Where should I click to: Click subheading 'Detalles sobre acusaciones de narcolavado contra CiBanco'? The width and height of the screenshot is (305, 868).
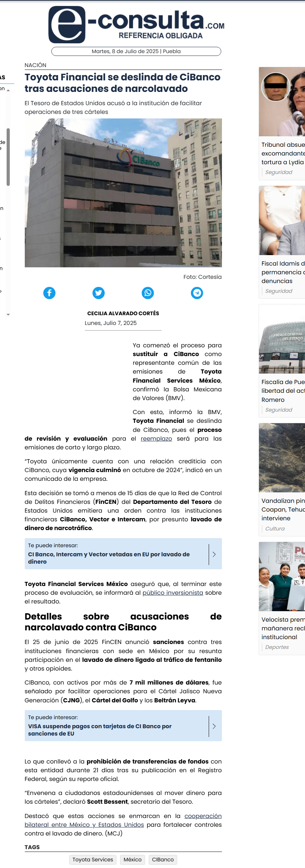tap(123, 622)
